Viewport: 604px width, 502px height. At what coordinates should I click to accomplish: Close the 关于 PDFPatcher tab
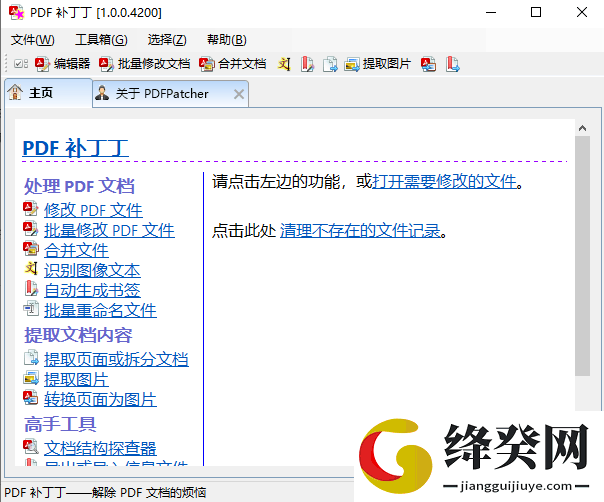click(239, 94)
